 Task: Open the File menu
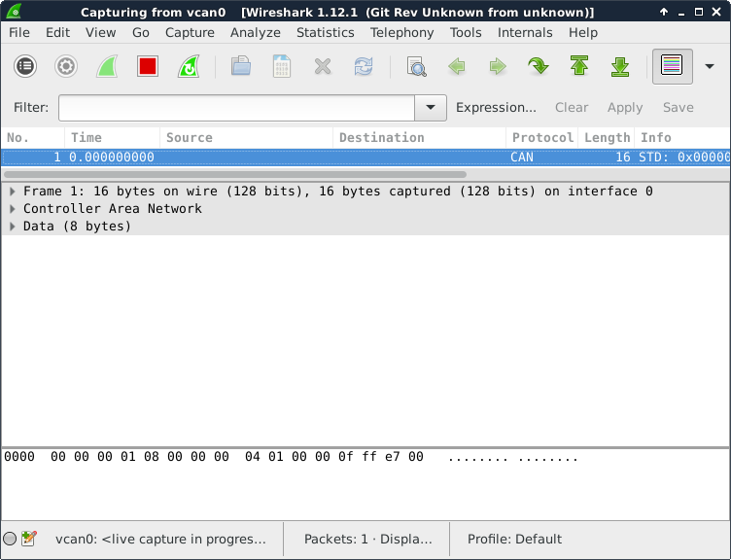[x=19, y=33]
